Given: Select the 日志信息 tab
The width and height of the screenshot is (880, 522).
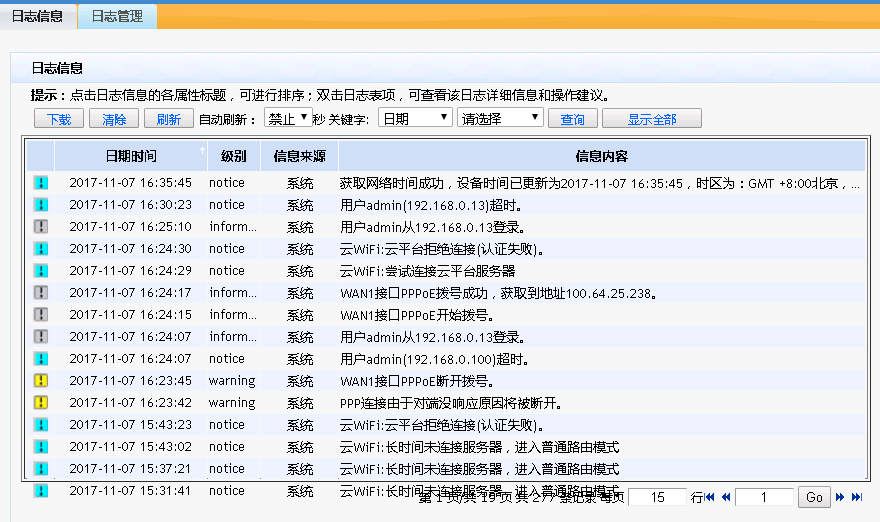Looking at the screenshot, I should (x=38, y=16).
